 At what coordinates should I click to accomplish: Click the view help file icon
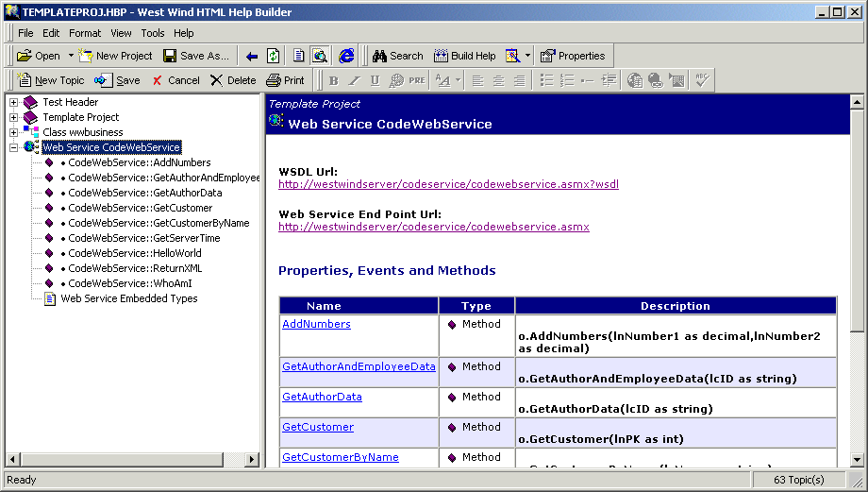coord(512,56)
